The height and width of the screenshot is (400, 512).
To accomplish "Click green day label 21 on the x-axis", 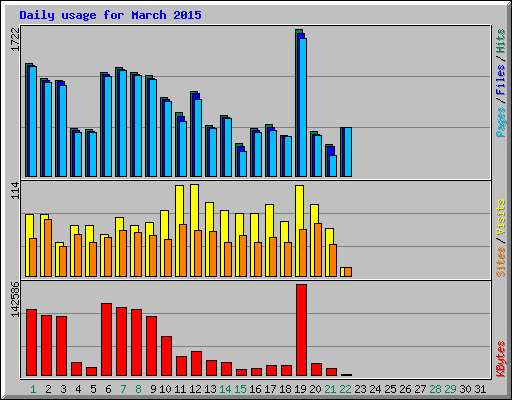I will coord(330,389).
